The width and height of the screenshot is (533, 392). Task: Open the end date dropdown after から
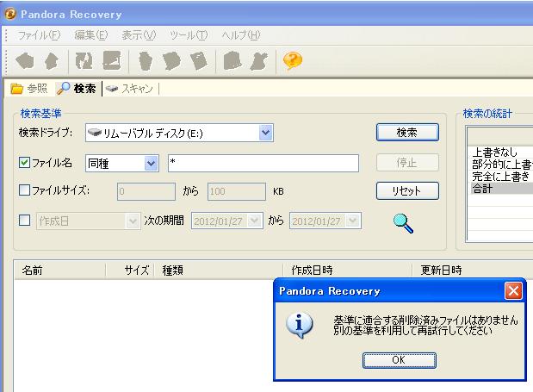tap(353, 221)
